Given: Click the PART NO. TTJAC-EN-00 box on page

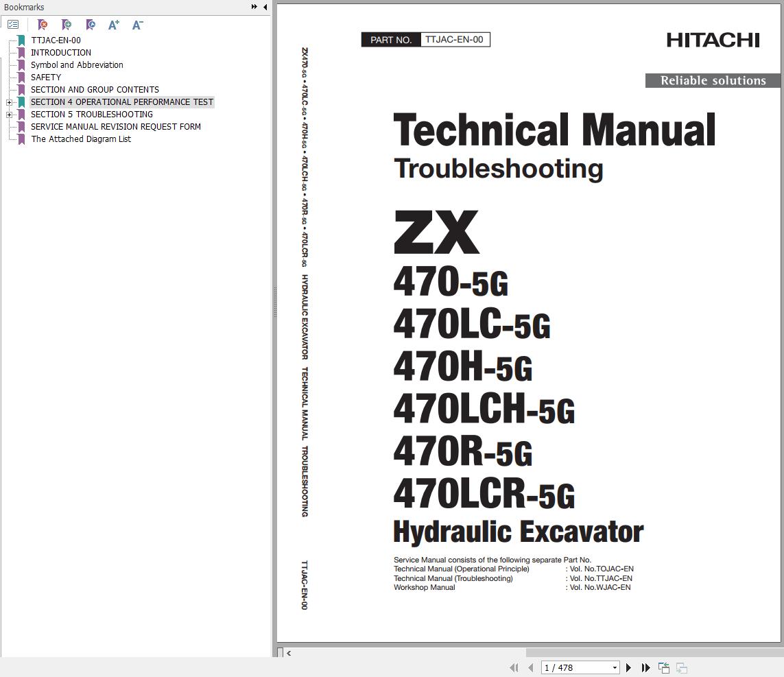Looking at the screenshot, I should (x=425, y=40).
